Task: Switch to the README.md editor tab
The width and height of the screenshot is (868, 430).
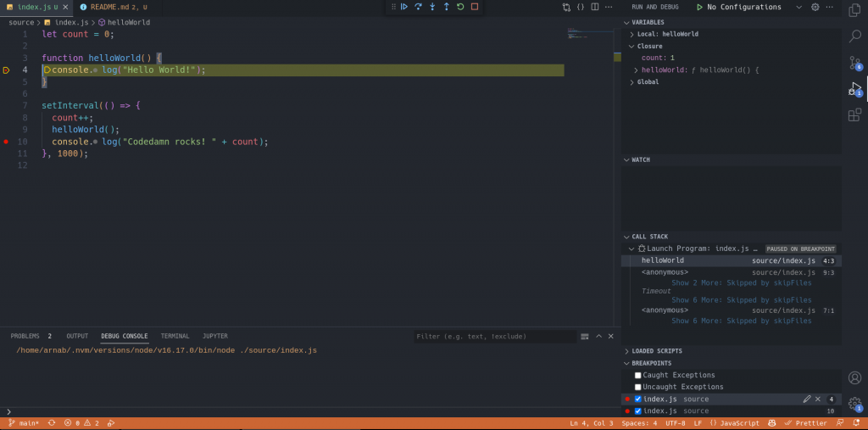Action: [113, 7]
